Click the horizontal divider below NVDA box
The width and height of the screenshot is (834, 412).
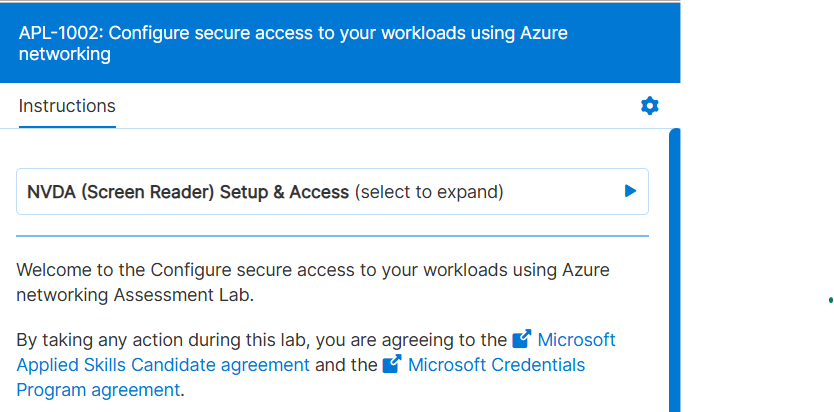(332, 236)
